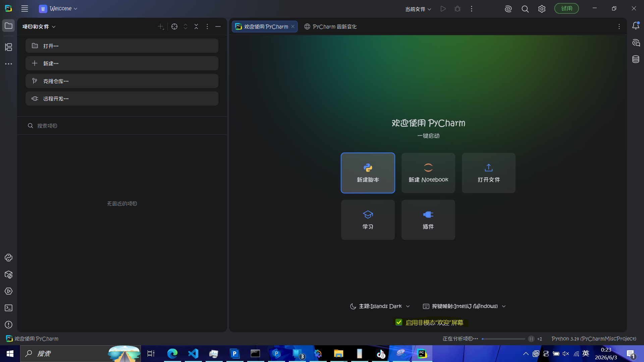This screenshot has width=644, height=362.
Task: Uncheck 启用非模态"欢迎"屏幕 checkbox
Action: pyautogui.click(x=399, y=322)
